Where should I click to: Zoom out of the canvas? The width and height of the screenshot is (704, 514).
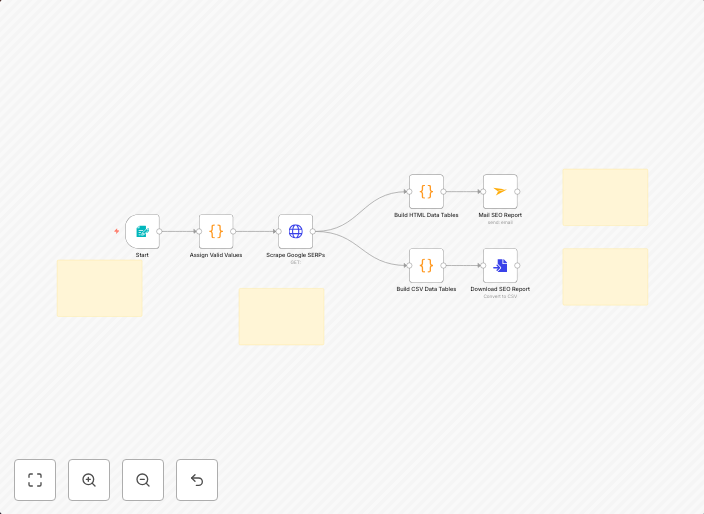pyautogui.click(x=143, y=480)
